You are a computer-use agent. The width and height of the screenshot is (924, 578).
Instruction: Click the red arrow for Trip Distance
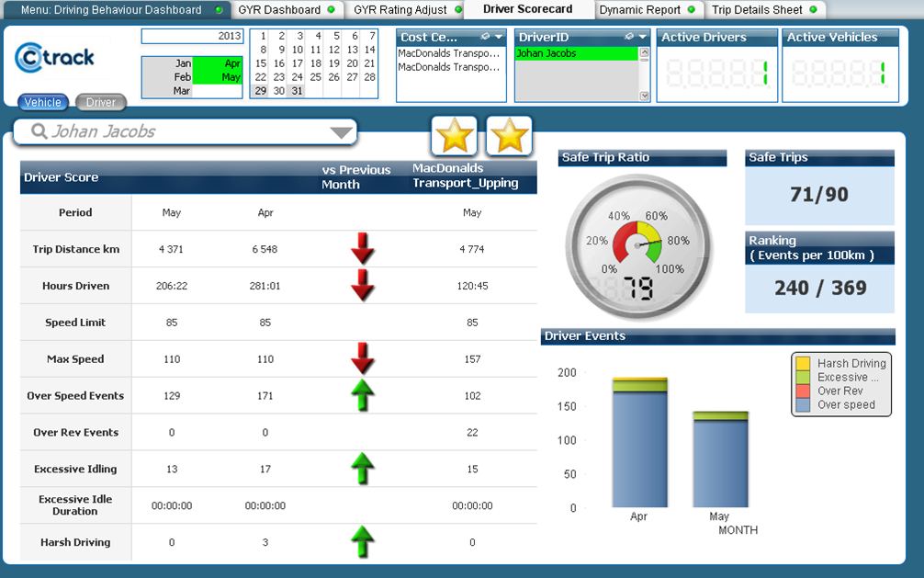tap(363, 249)
